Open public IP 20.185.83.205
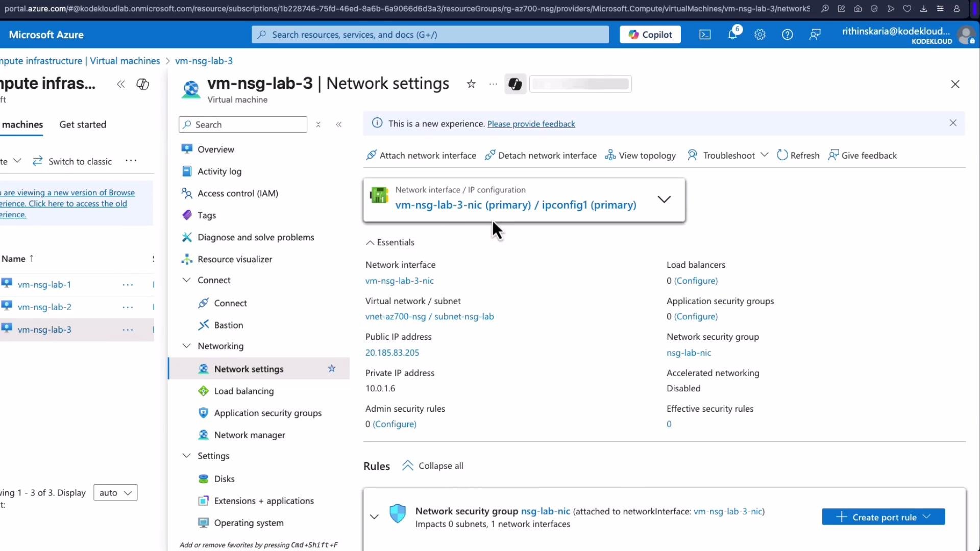980x551 pixels. [x=392, y=353]
